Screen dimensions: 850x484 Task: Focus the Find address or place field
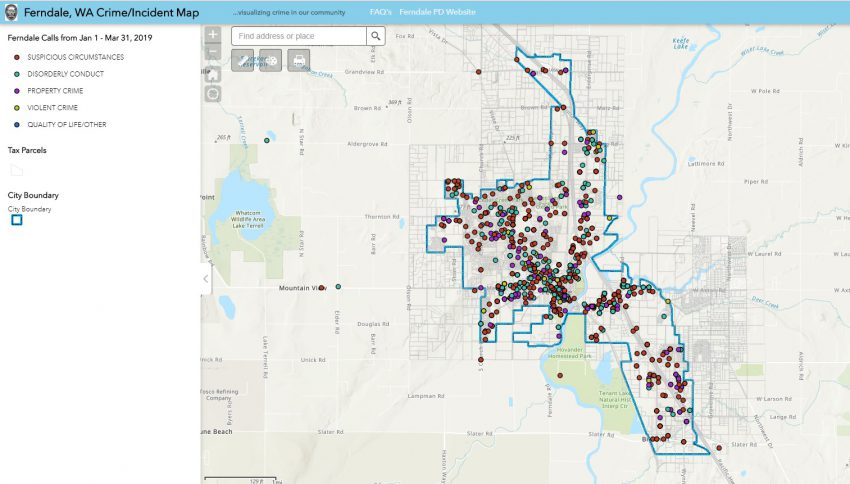299,36
